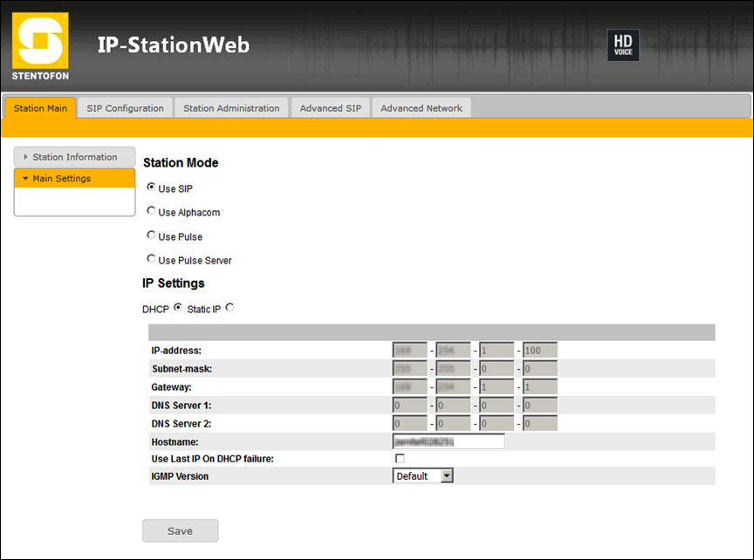Click the Hostname text field
This screenshot has height=560, width=754.
tap(449, 441)
